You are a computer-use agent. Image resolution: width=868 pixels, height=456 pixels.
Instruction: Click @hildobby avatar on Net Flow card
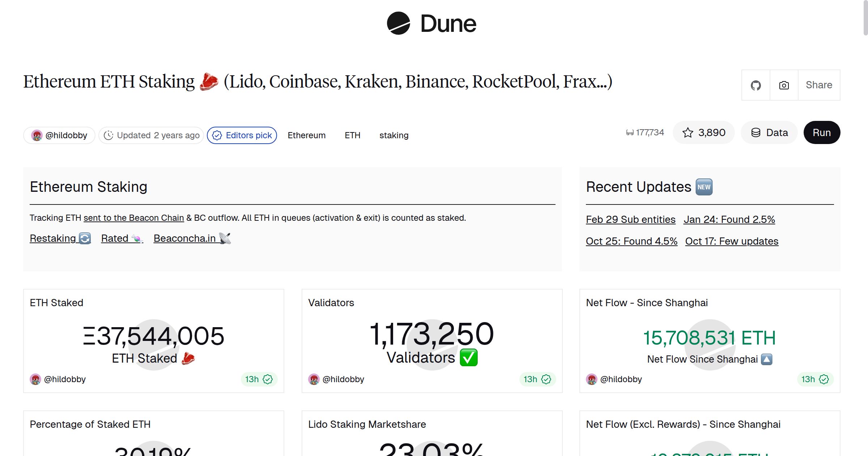click(x=592, y=379)
